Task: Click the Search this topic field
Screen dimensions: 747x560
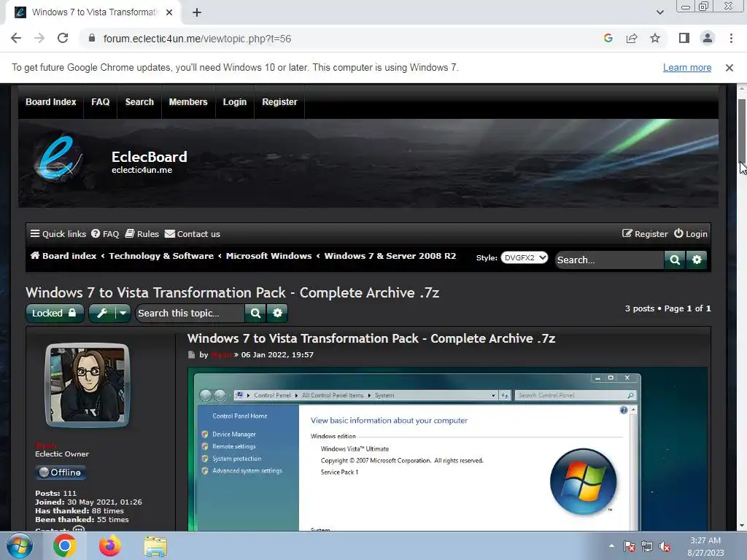Action: coord(190,313)
